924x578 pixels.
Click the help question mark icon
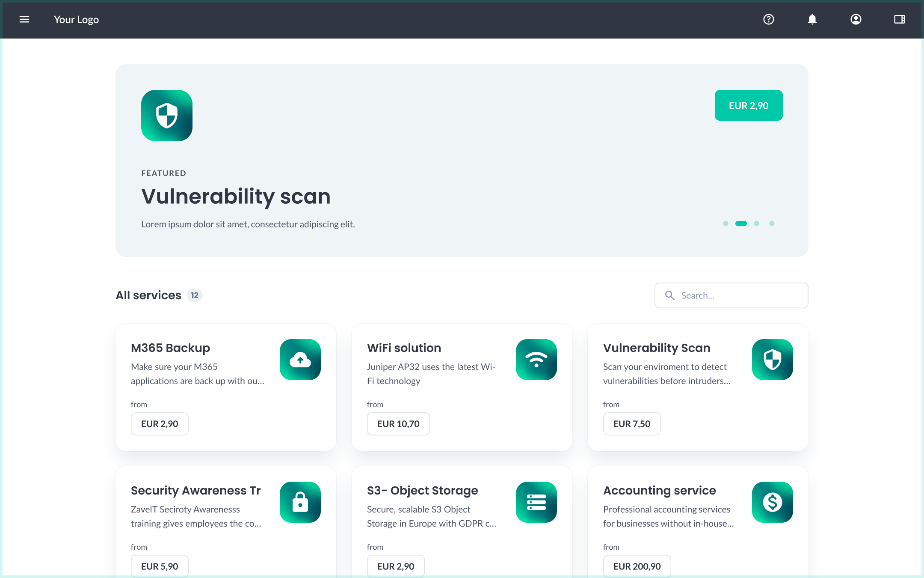(769, 19)
